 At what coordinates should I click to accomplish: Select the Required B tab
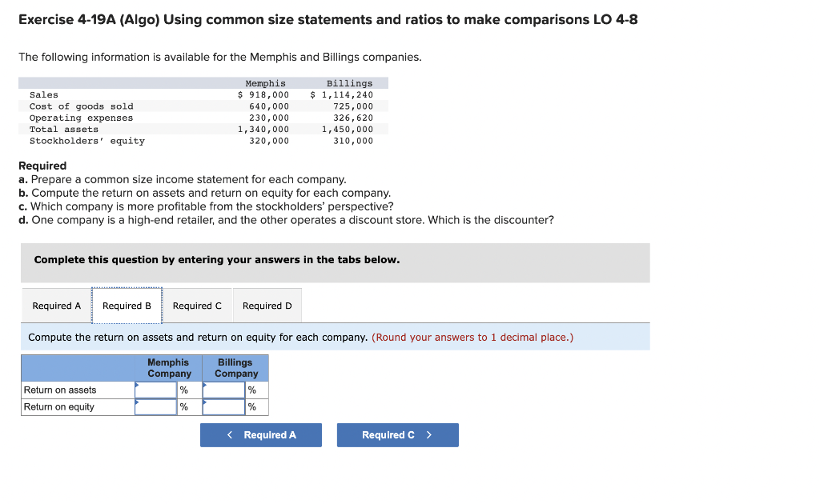pos(127,305)
